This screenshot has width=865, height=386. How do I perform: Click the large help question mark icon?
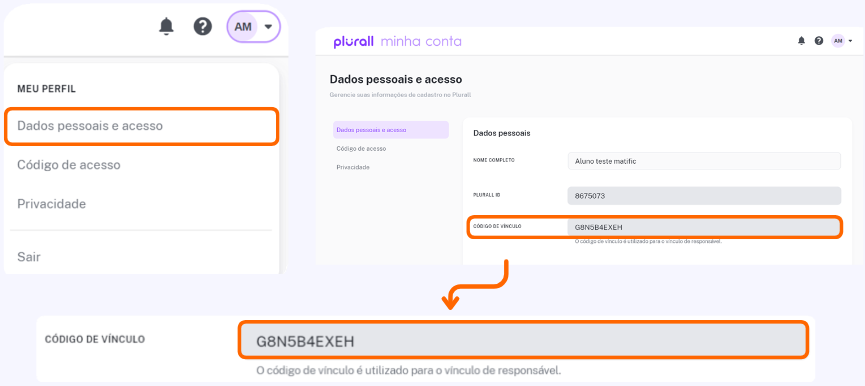[x=202, y=26]
